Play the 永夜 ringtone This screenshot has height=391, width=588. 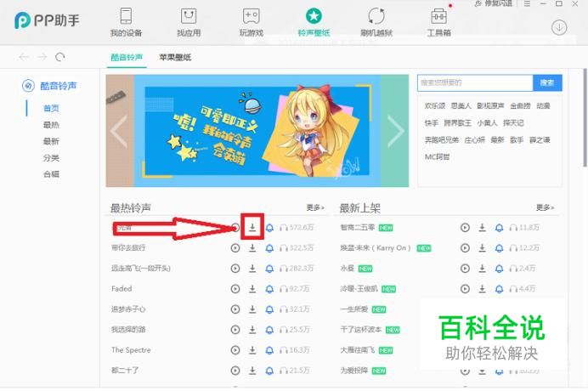(465, 269)
